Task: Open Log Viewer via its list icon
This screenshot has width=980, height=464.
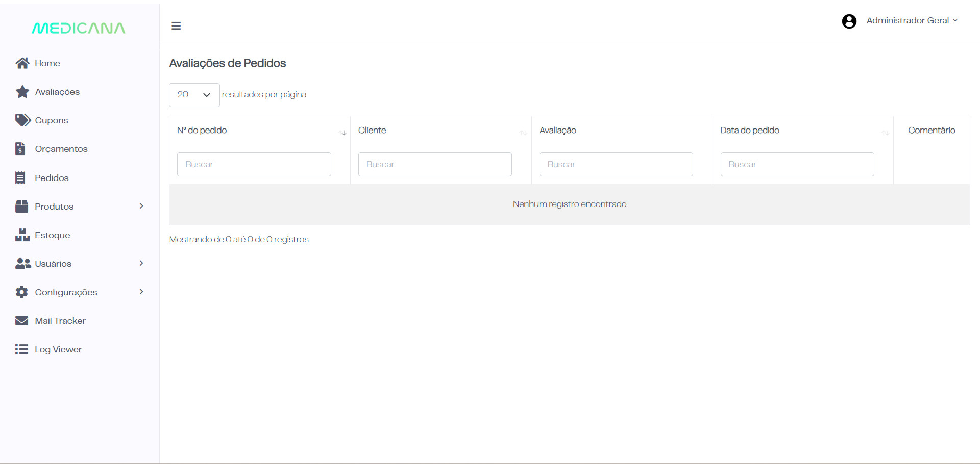Action: (x=21, y=349)
